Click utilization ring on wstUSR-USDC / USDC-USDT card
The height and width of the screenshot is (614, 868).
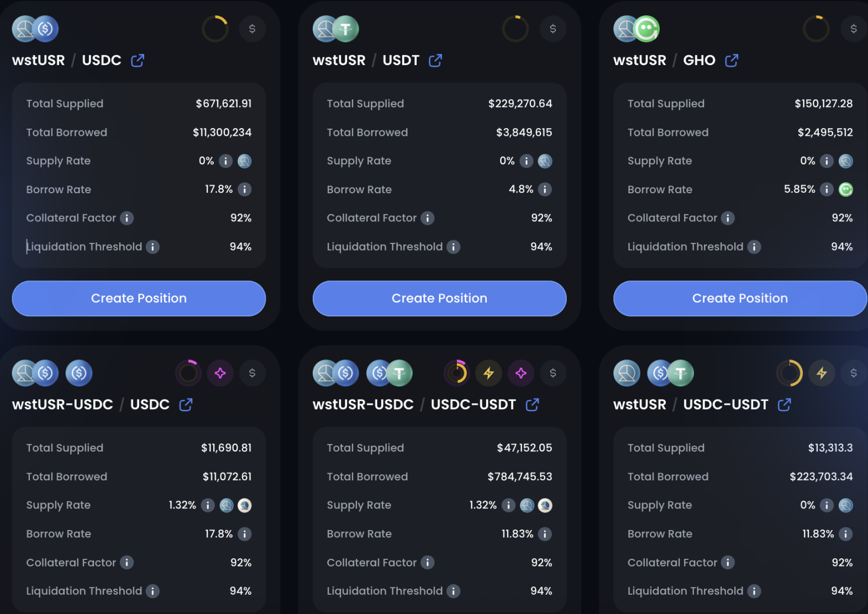click(456, 373)
